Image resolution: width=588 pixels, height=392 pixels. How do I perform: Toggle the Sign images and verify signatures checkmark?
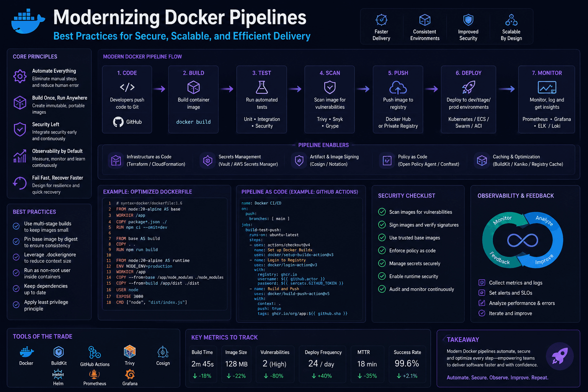coord(382,225)
